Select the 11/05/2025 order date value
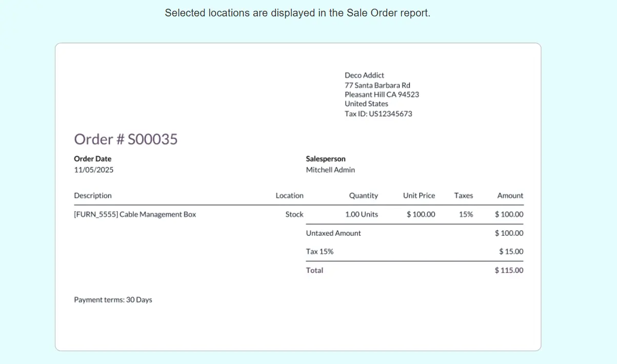The image size is (617, 364). pos(93,170)
